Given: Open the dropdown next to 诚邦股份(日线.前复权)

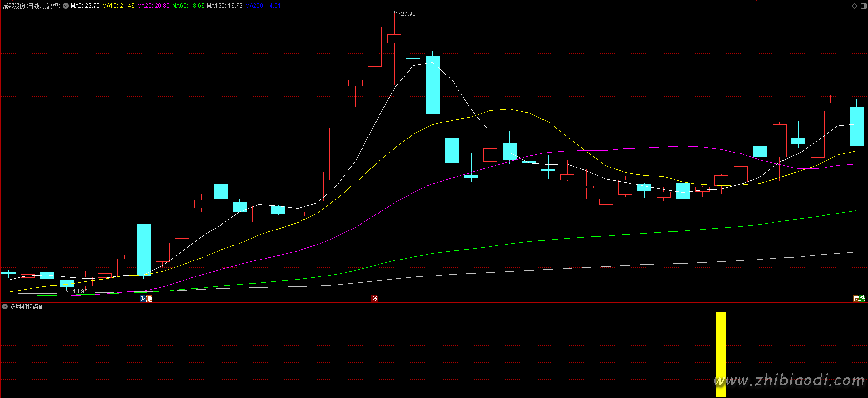Looking at the screenshot, I should point(66,6).
